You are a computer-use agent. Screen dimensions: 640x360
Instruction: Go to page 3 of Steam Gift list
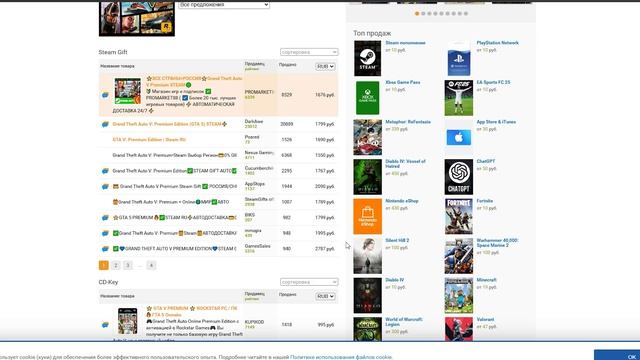click(128, 265)
